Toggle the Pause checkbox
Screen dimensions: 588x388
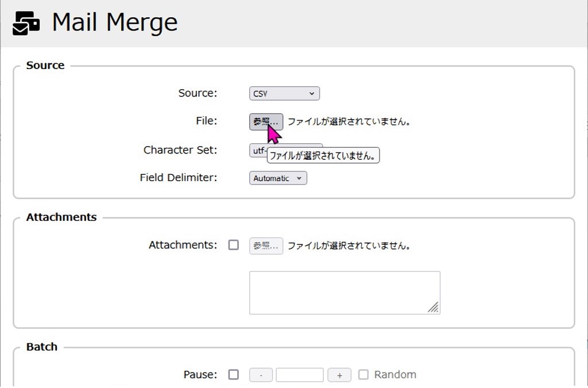click(x=234, y=375)
